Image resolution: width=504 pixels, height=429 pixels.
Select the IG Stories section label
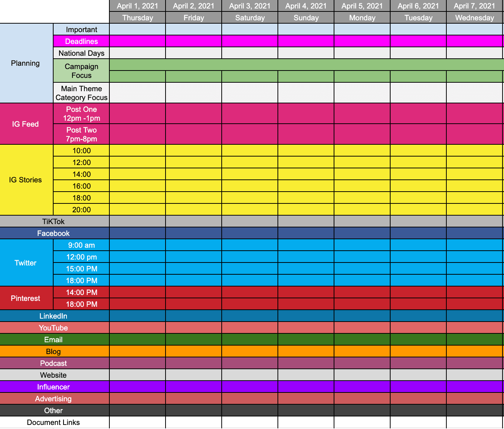[x=26, y=180]
